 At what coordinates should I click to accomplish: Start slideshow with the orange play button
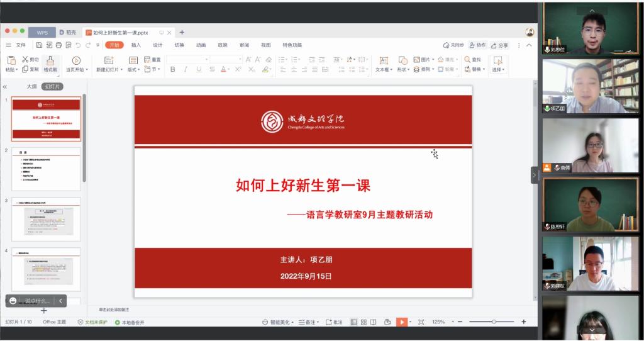point(401,322)
